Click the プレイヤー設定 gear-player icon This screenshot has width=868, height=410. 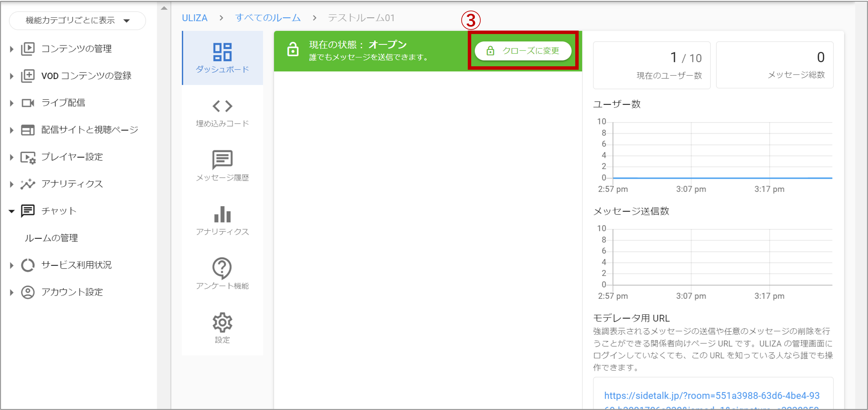(28, 157)
